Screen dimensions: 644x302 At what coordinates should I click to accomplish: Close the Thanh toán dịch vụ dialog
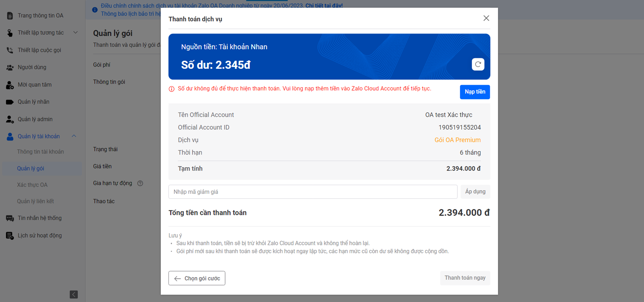click(486, 18)
